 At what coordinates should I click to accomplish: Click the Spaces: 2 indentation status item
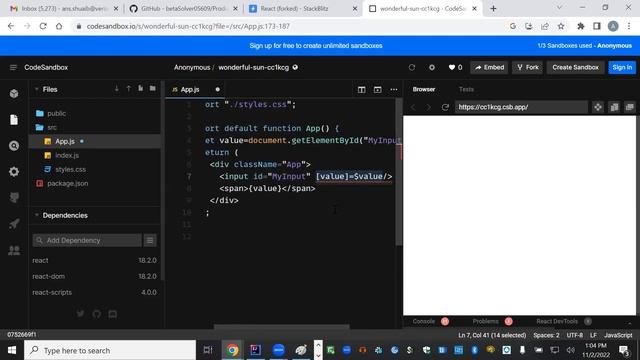546,335
